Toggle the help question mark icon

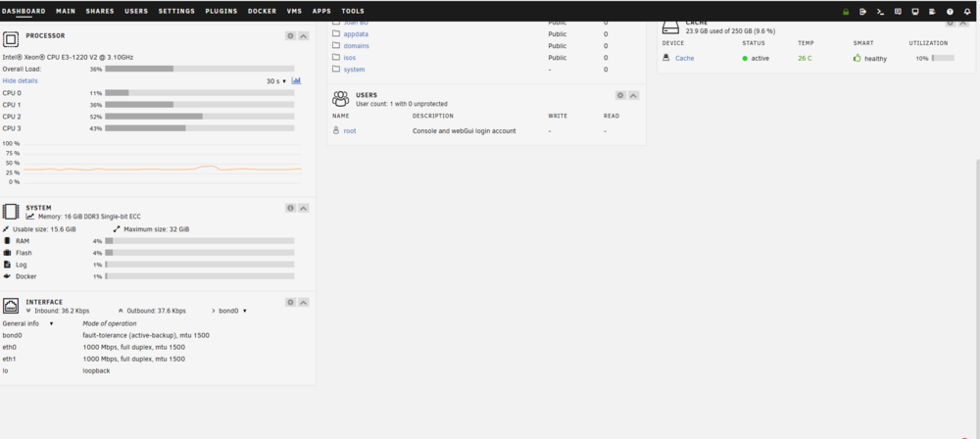click(950, 11)
